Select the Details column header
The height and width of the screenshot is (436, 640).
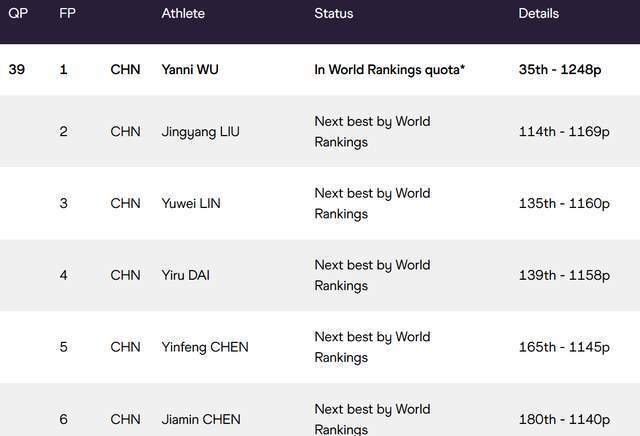coord(540,14)
